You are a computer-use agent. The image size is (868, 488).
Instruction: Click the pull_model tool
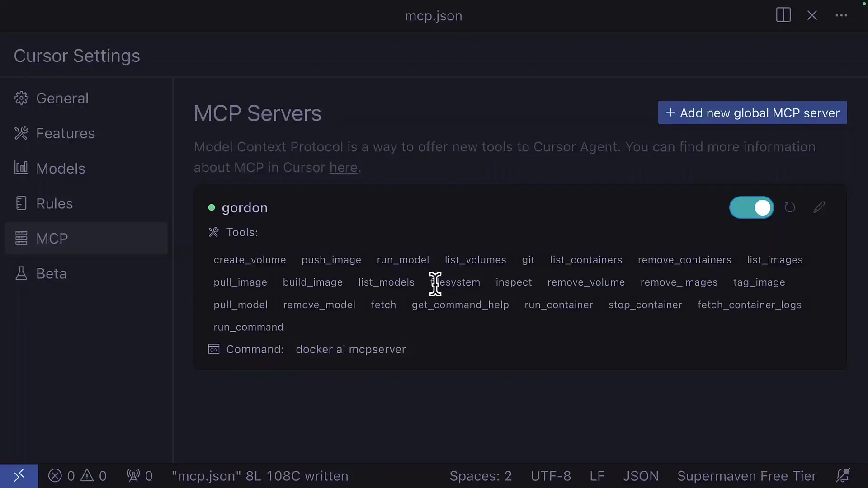pos(241,305)
